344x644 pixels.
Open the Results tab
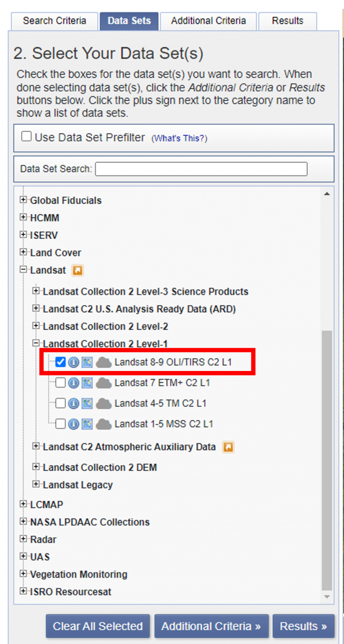(288, 21)
